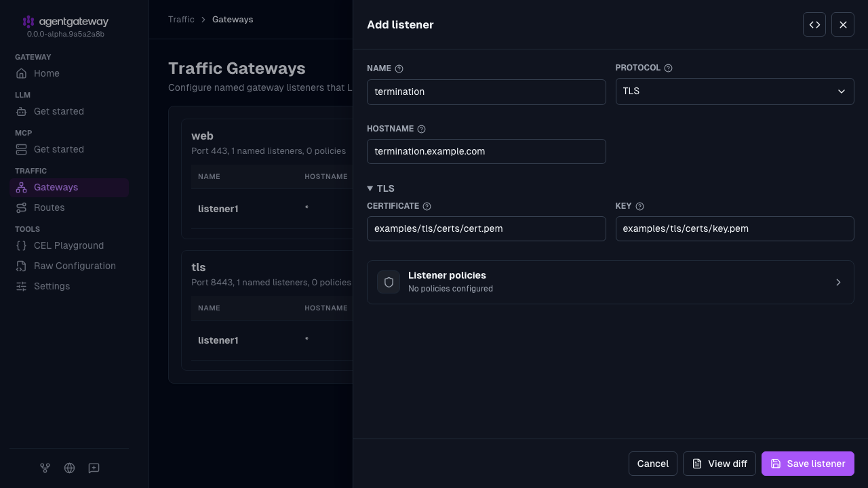Select the web gateway heading
This screenshot has height=488, width=868.
203,136
